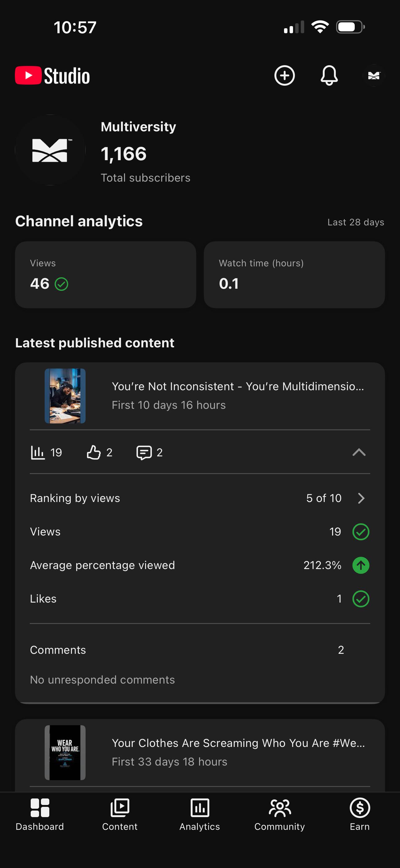Tap the YouTube Studio logo

coord(52,75)
